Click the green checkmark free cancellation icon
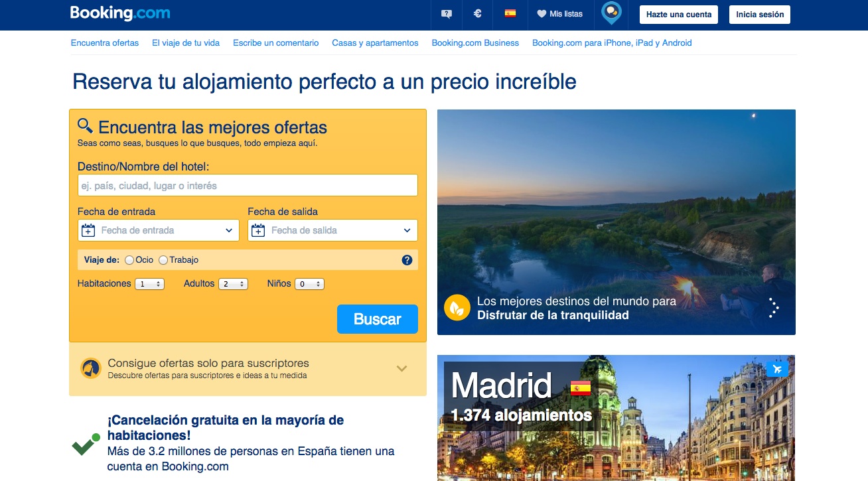Viewport: 868px width, 481px height. [x=86, y=444]
